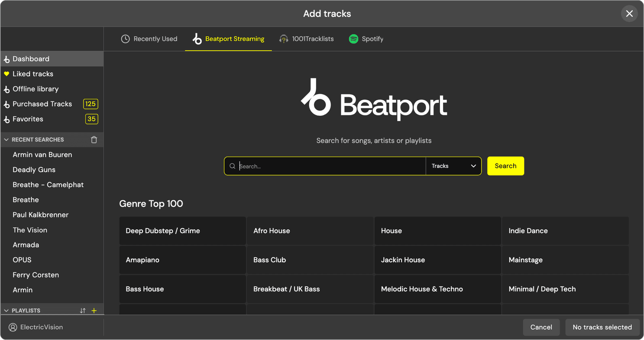Select the Melodic House & Techno genre
This screenshot has height=340, width=644.
[437, 289]
